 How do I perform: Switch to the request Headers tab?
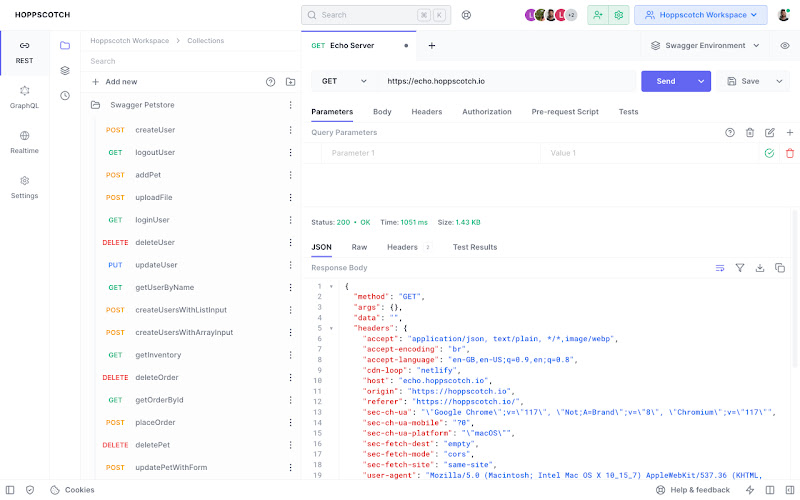coord(427,112)
